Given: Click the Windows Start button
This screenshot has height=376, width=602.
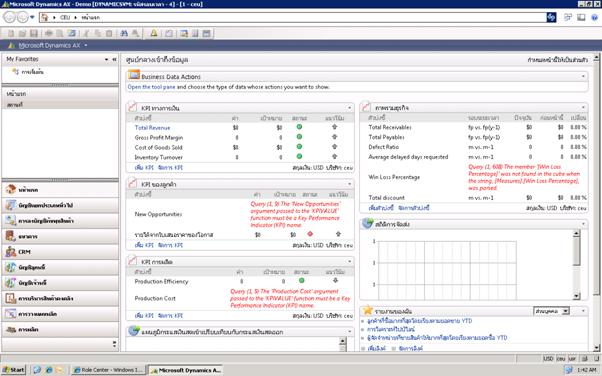Looking at the screenshot, I should coord(14,370).
